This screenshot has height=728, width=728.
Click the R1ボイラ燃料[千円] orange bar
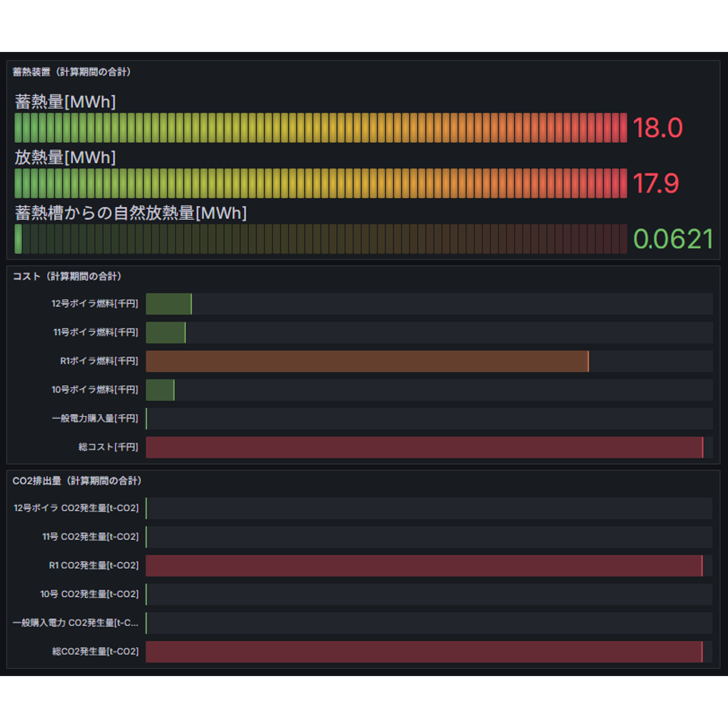click(x=367, y=361)
